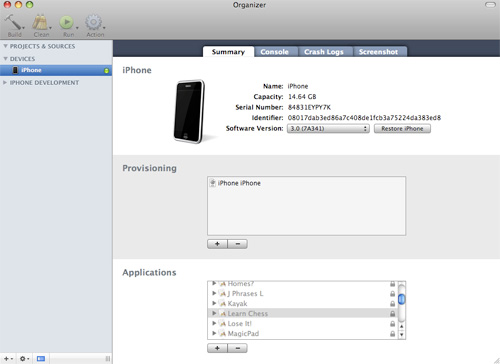Viewport: 500px width, 364px height.
Task: Collapse the Projects & Sources section
Action: click(x=5, y=46)
